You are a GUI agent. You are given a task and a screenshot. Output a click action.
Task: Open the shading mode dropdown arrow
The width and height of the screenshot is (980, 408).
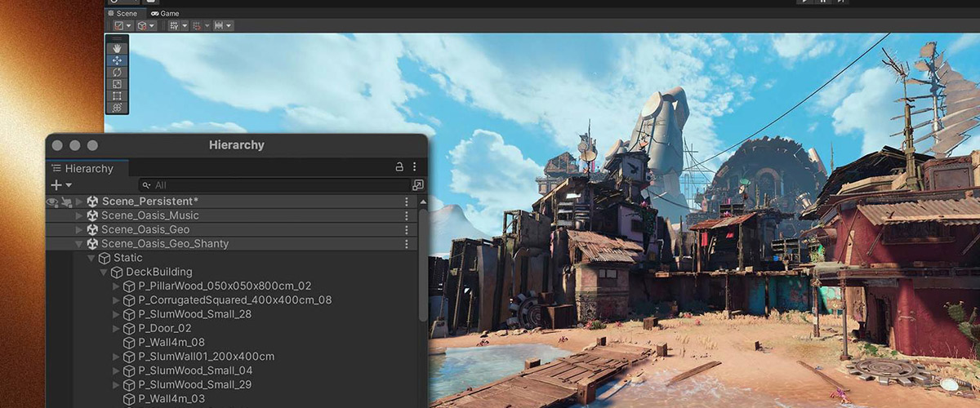point(128,25)
